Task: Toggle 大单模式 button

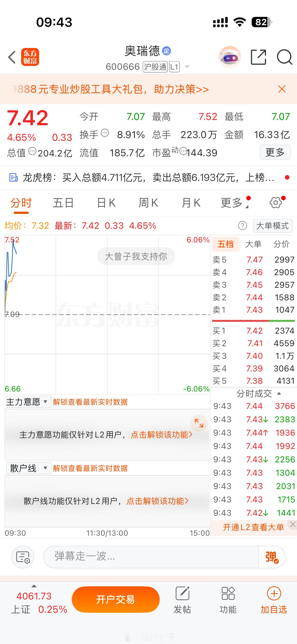Action: click(x=273, y=226)
